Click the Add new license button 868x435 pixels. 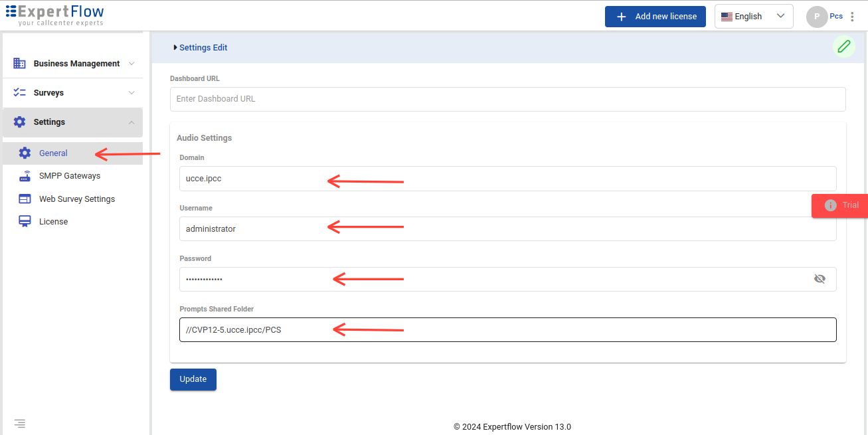655,17
